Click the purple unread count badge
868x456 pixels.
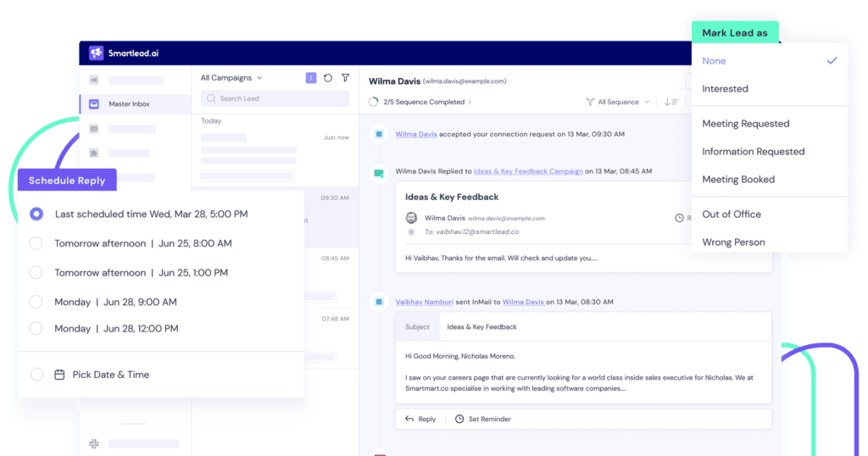point(311,78)
